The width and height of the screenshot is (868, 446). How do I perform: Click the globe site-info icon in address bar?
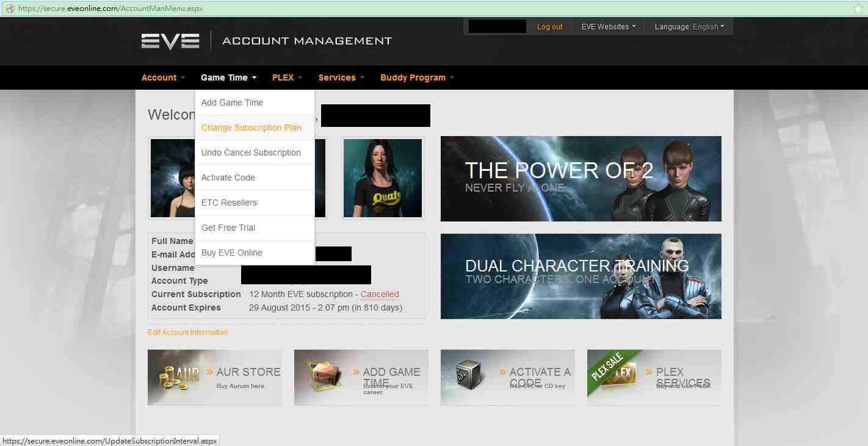[x=9, y=9]
